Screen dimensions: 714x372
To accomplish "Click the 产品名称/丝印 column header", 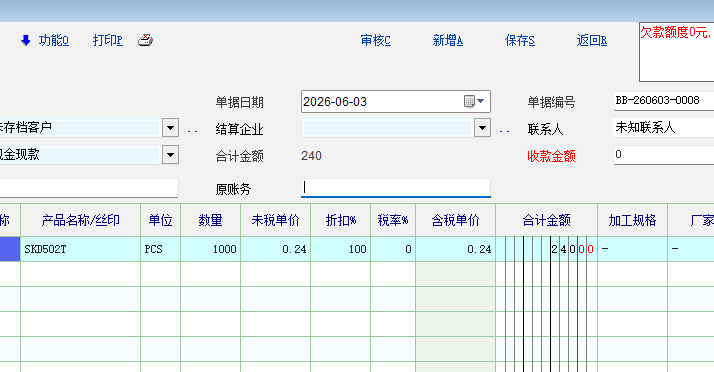I will pyautogui.click(x=81, y=220).
